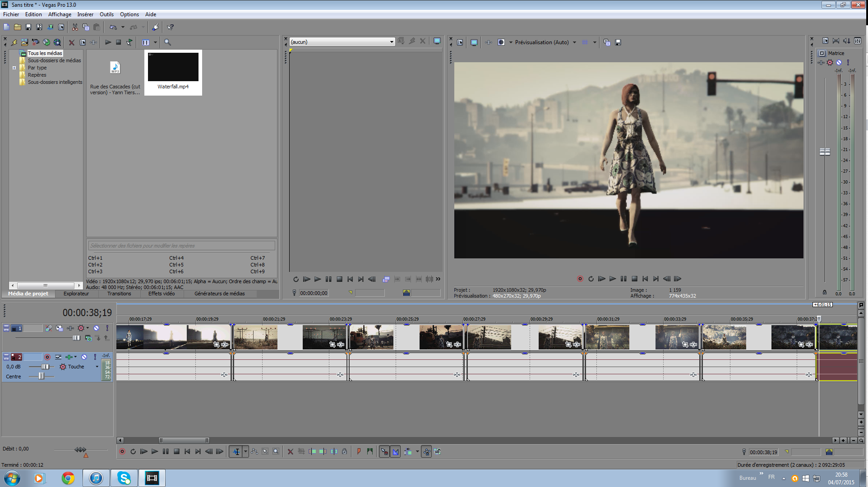The height and width of the screenshot is (487, 868).
Task: Open Google Chrome from the taskbar
Action: tap(68, 478)
